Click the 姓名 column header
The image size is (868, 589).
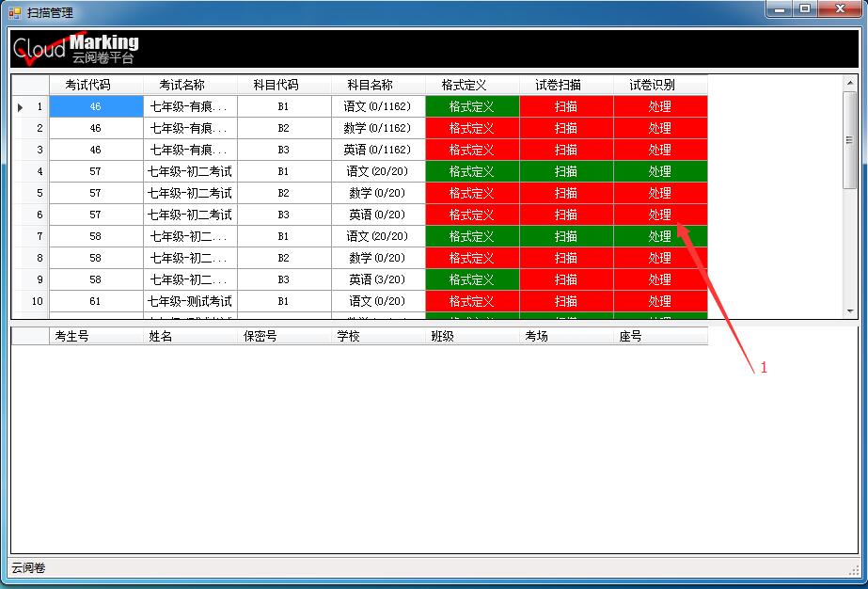coord(190,336)
